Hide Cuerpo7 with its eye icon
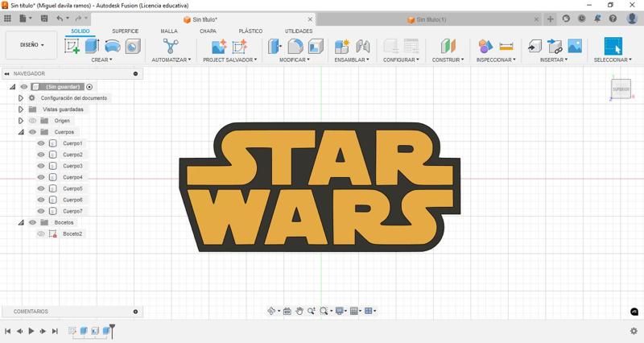This screenshot has height=343, width=644. [x=41, y=211]
